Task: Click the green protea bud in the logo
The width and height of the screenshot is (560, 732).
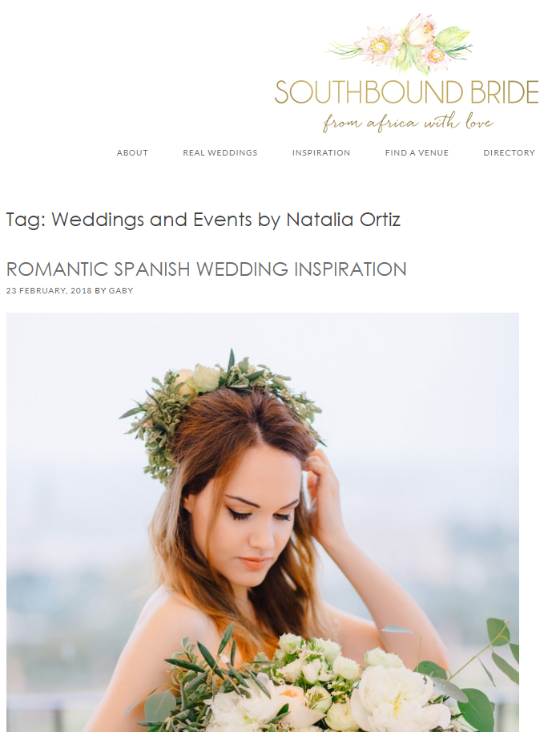Action: click(x=451, y=38)
